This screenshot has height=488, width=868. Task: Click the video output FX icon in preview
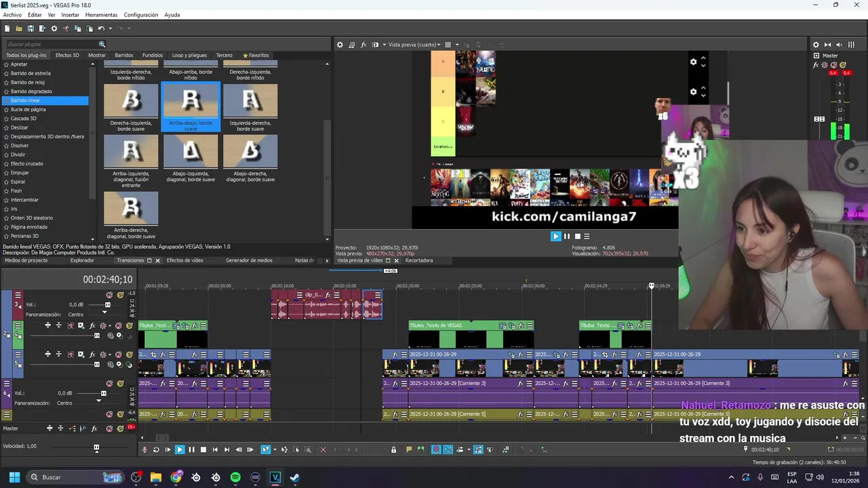coord(363,45)
